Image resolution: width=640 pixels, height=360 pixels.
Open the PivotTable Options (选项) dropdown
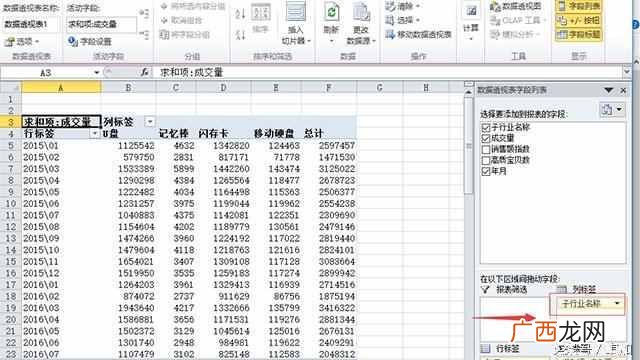[x=22, y=41]
